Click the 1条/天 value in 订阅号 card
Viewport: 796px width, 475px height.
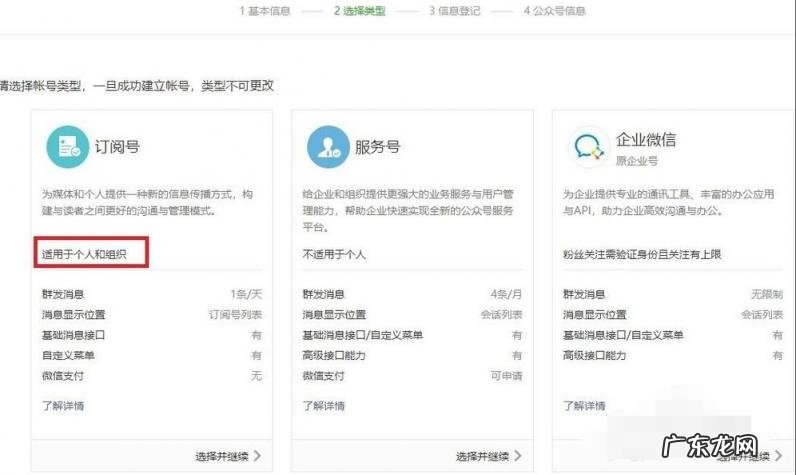coord(246,294)
